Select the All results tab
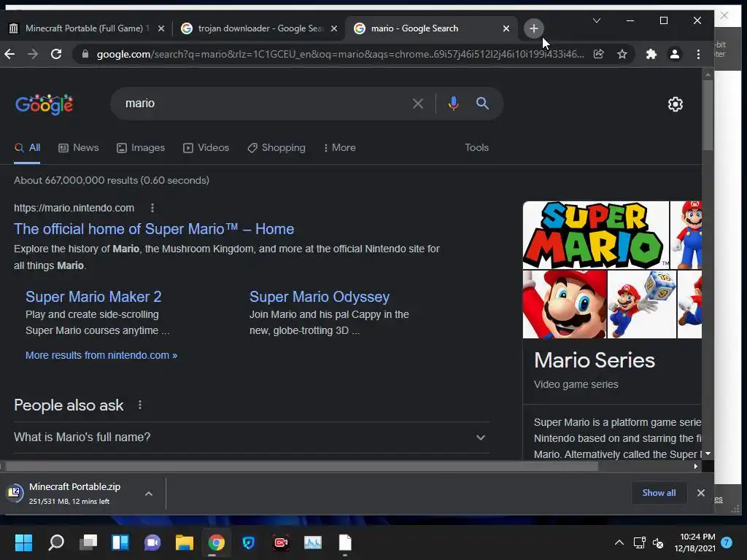 [27, 147]
